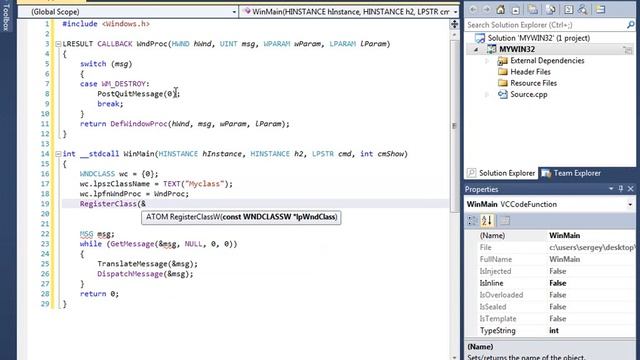640x360 pixels.
Task: Switch Properties to Categorized view
Action: (473, 221)
